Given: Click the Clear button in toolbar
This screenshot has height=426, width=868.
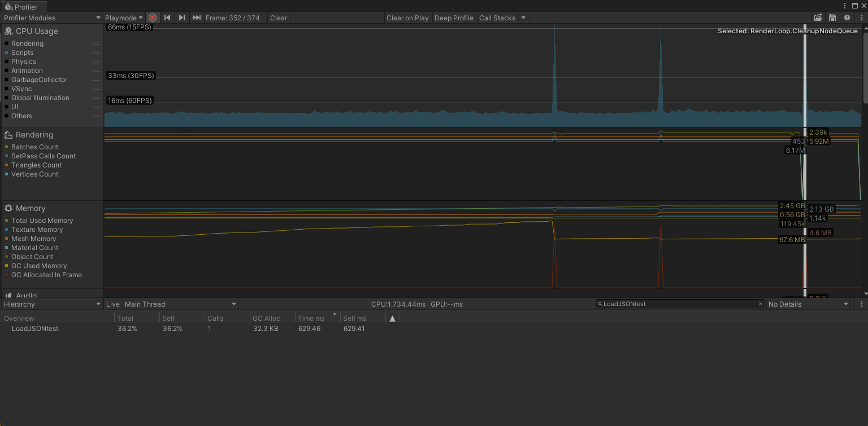Looking at the screenshot, I should click(x=279, y=18).
